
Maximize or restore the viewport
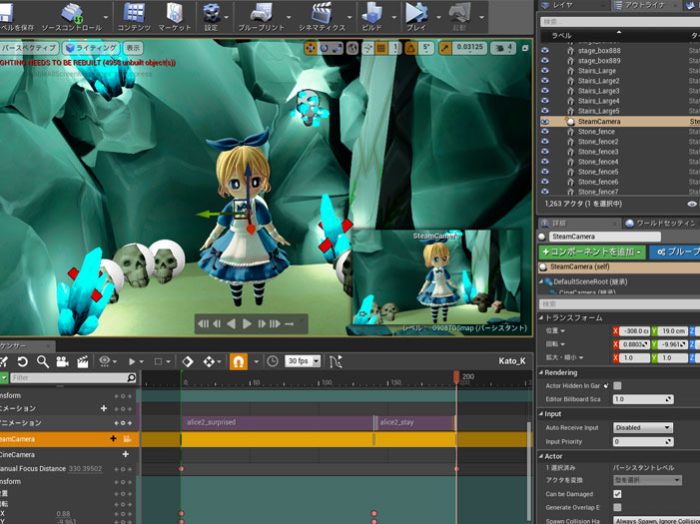tap(525, 48)
